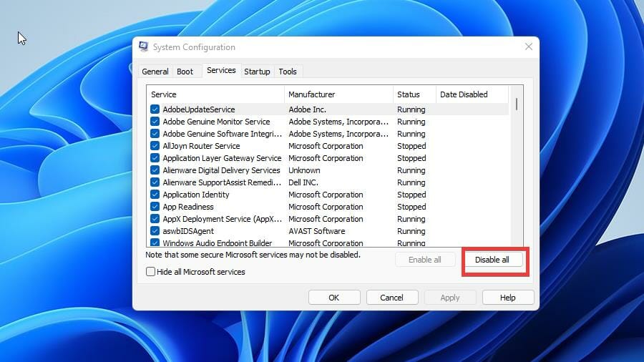Toggle Adobe Genuine Software Integrity checkbox

pos(155,133)
